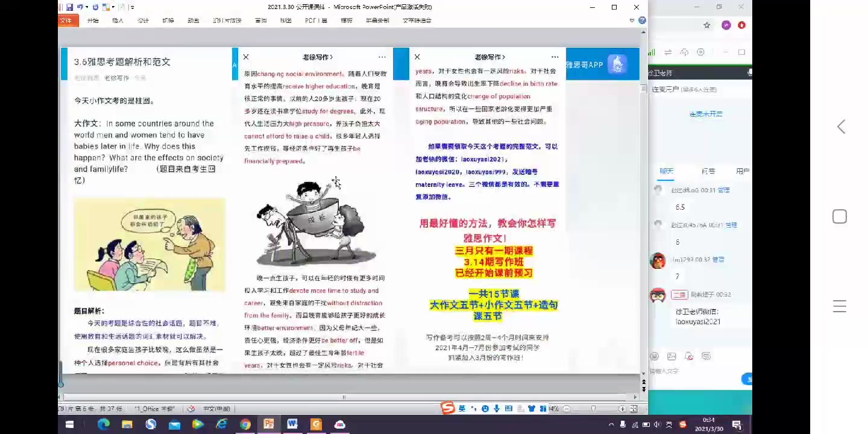Click the Sogou soft keyboard icon
The width and height of the screenshot is (868, 434).
(508, 409)
